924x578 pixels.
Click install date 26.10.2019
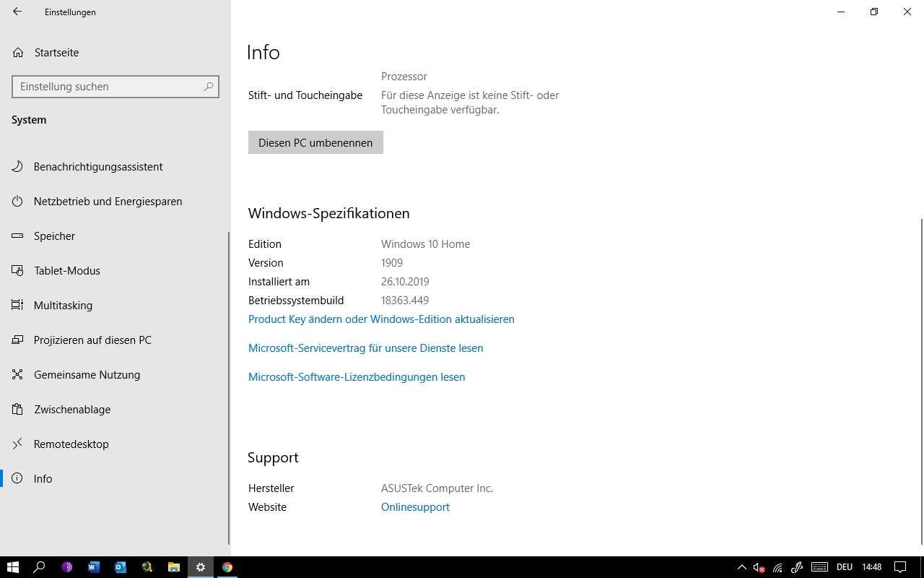tap(405, 282)
